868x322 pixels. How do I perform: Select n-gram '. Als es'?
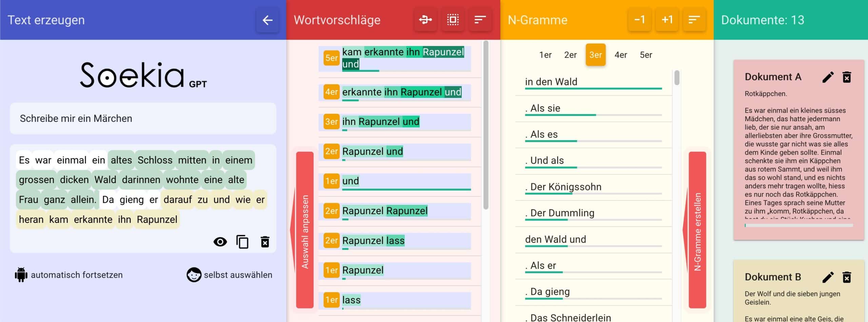tap(593, 135)
